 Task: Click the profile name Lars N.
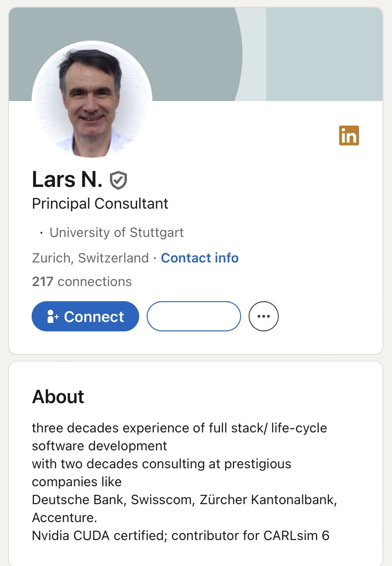coord(67,179)
